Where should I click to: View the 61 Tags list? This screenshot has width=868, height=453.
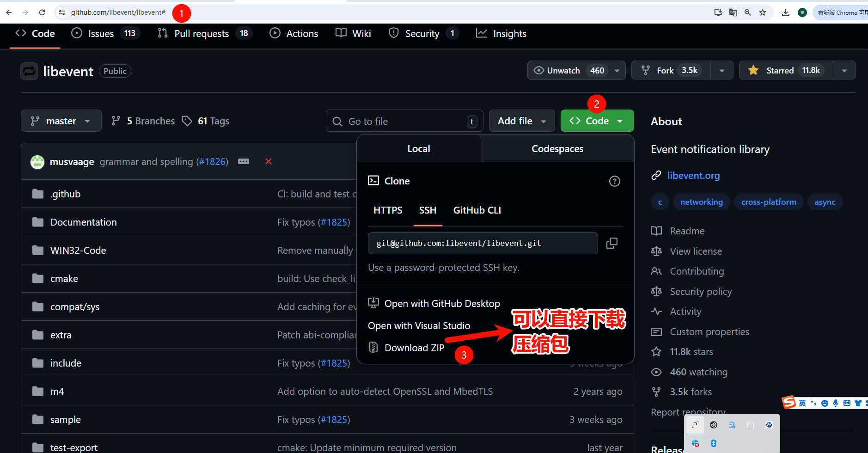tap(206, 121)
